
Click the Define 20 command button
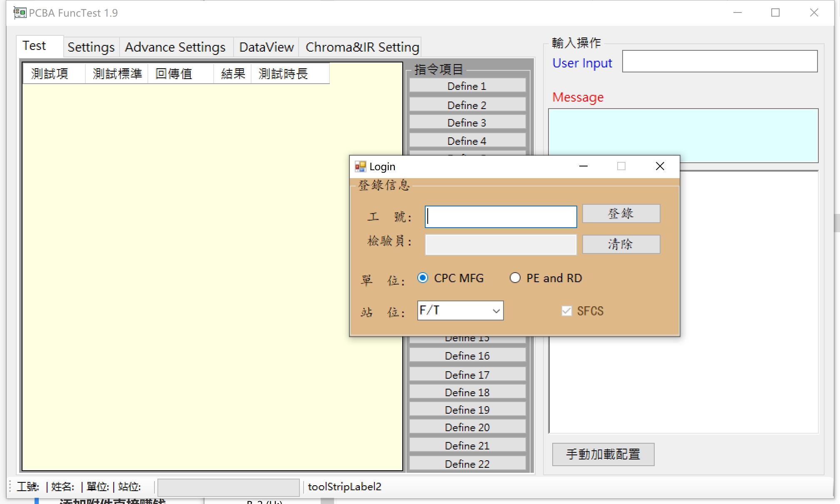pyautogui.click(x=467, y=427)
